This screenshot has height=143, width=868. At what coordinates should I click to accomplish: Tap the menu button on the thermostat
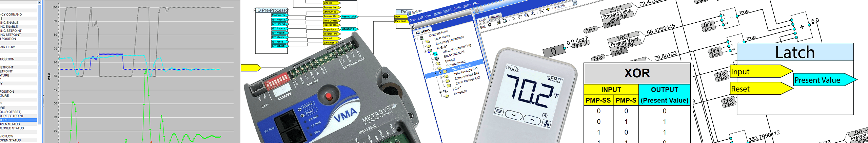click(x=499, y=111)
